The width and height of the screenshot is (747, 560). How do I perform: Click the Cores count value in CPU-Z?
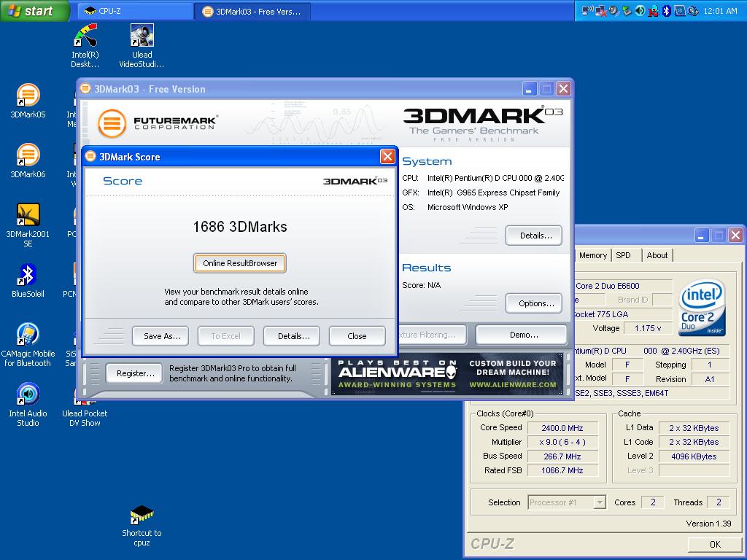(x=653, y=502)
